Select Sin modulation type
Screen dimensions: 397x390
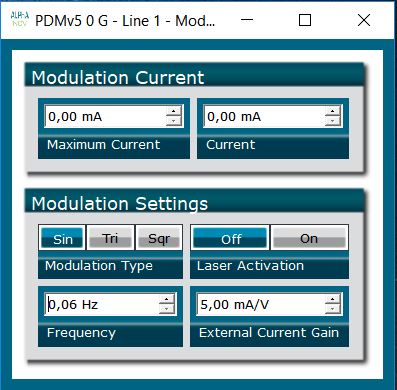coord(62,238)
